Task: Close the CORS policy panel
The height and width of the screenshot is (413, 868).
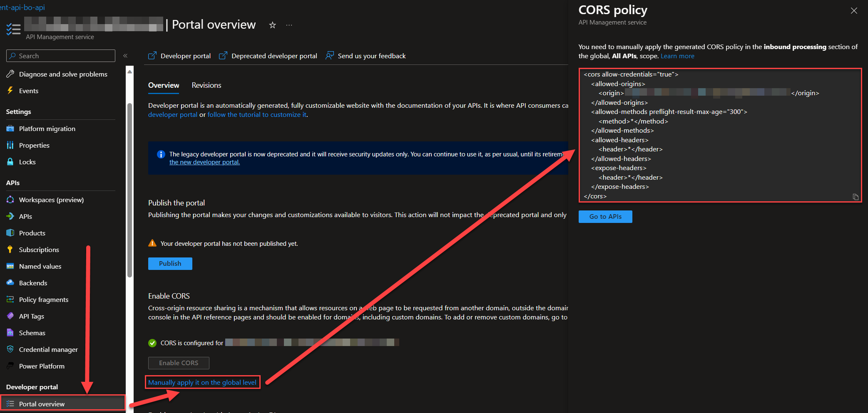Action: [x=854, y=11]
